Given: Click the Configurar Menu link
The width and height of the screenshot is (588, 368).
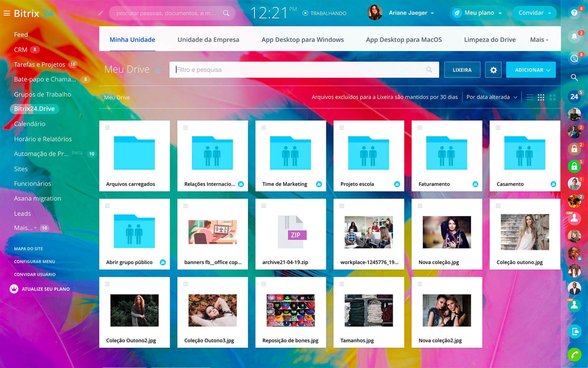Looking at the screenshot, I should [x=34, y=262].
